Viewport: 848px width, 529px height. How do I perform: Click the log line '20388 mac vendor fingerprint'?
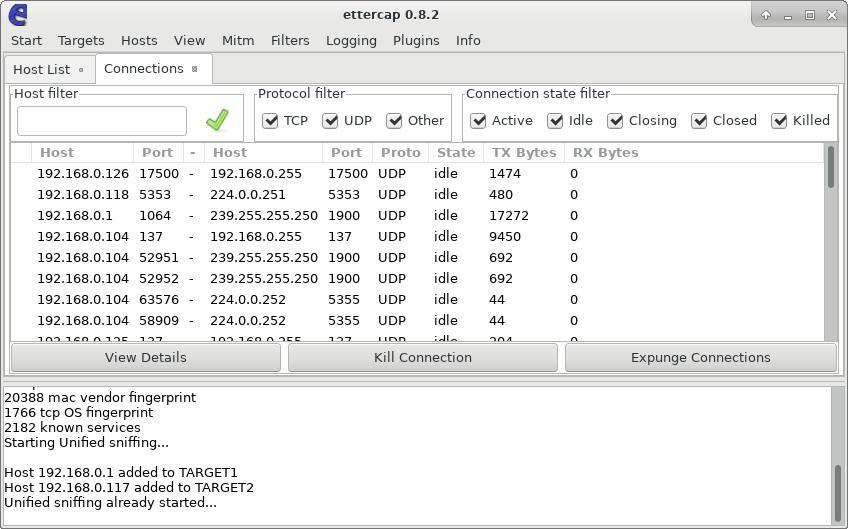tap(100, 398)
